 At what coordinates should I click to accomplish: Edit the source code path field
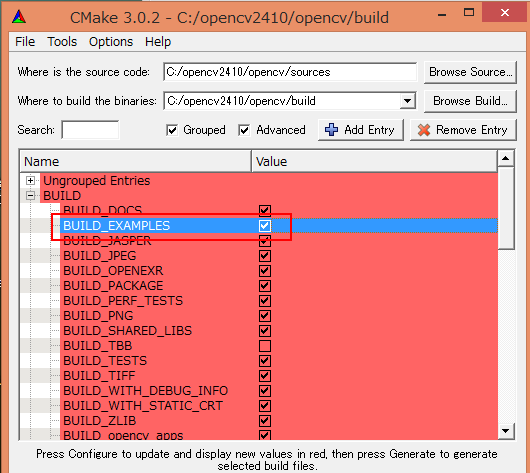click(290, 72)
